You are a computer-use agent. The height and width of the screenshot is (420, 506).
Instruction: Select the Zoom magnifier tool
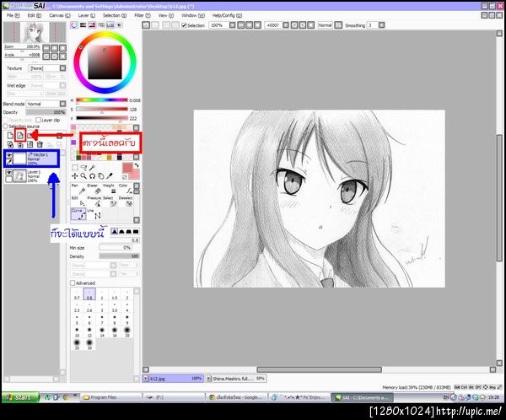click(83, 176)
